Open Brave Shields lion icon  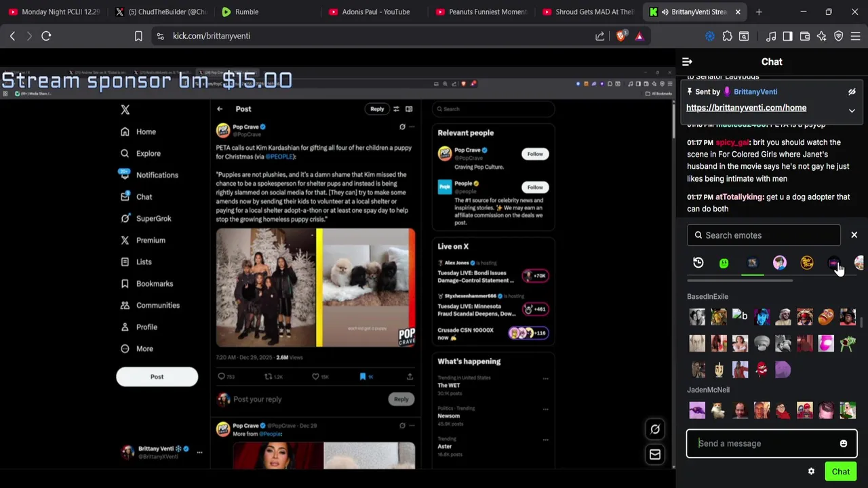[620, 36]
